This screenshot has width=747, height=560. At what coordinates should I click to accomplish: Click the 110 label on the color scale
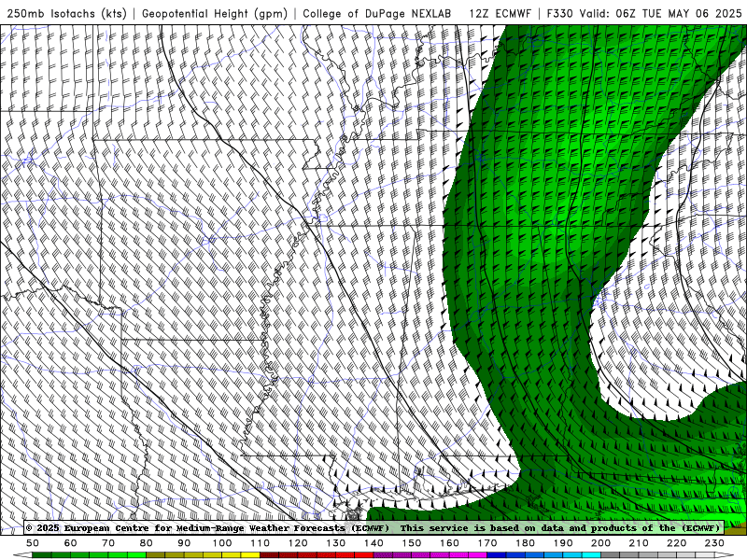click(x=260, y=543)
